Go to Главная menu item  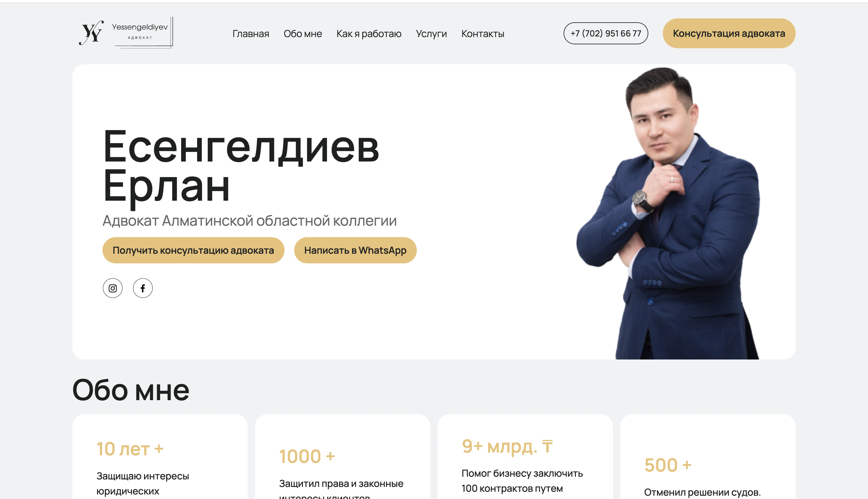[x=250, y=33]
